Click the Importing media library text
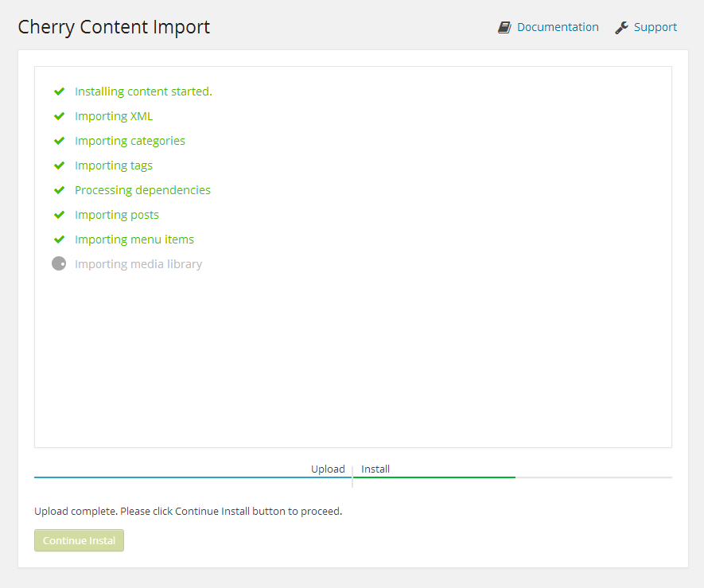 pos(138,264)
